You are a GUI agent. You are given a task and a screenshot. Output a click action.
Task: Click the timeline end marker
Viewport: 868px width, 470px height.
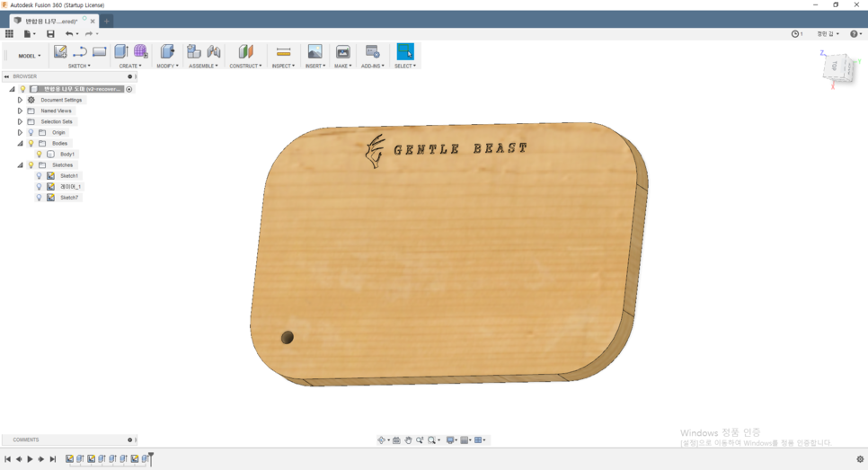click(x=151, y=459)
